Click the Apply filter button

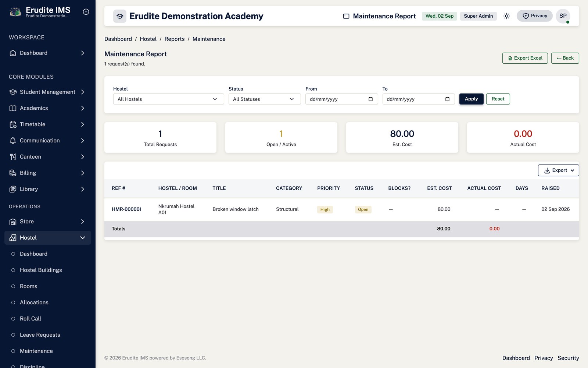point(472,99)
